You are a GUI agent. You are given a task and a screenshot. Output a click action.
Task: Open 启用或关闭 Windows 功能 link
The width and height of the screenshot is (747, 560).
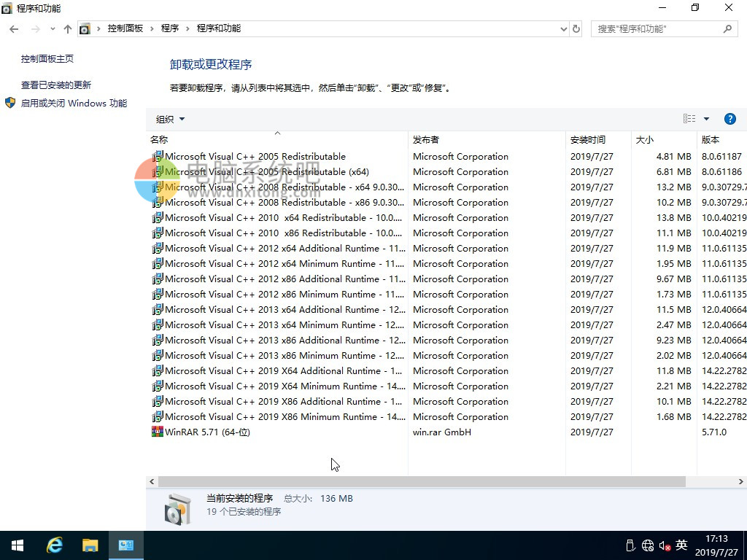74,103
